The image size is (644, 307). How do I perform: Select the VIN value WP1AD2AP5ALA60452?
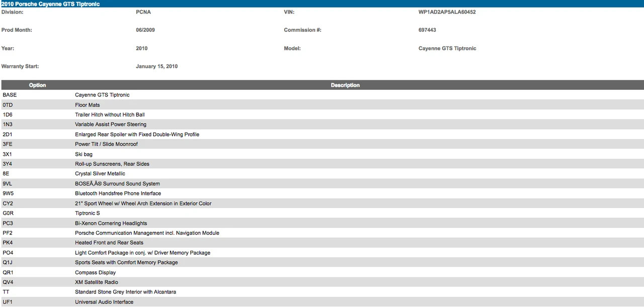point(447,12)
